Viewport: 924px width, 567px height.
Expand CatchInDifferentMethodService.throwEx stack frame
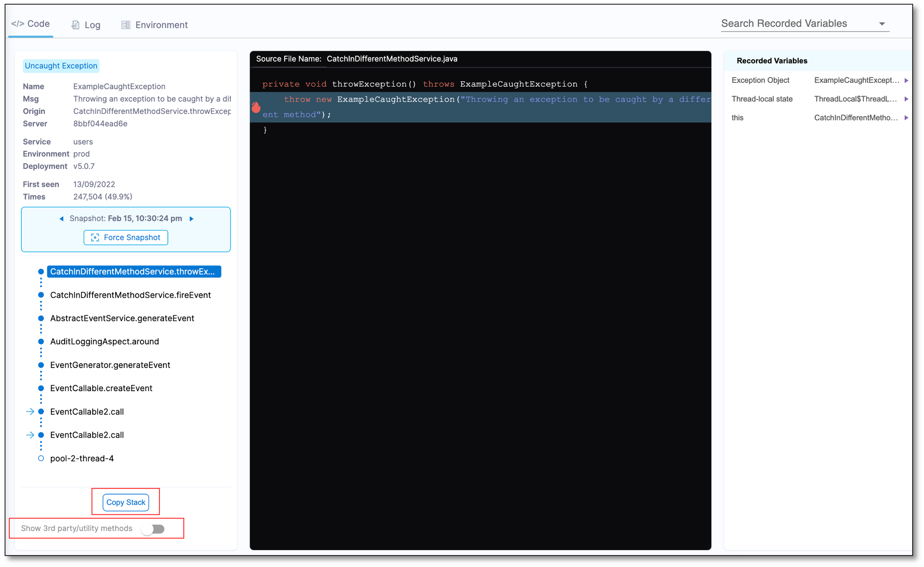point(132,271)
